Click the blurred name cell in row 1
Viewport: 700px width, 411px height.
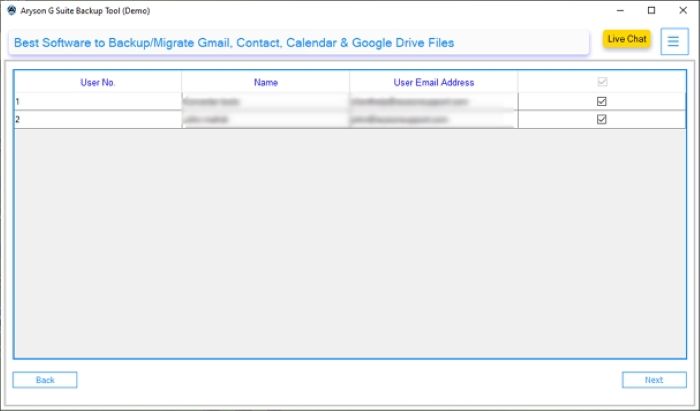(266, 101)
